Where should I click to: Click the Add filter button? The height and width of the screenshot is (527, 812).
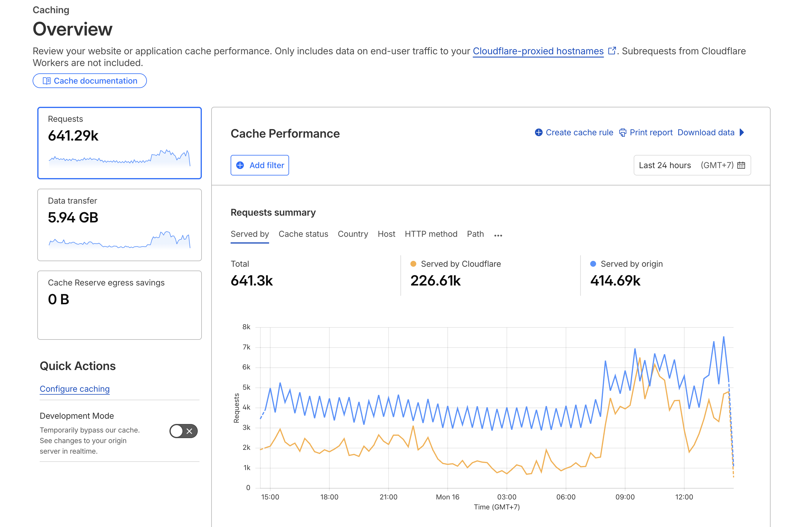coord(260,165)
